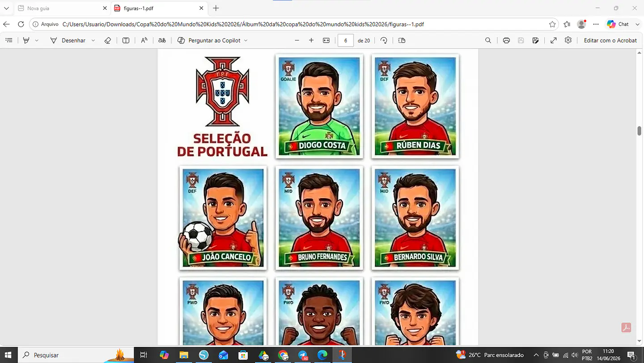Rotate the PDF page
The width and height of the screenshot is (644, 363).
[x=384, y=40]
